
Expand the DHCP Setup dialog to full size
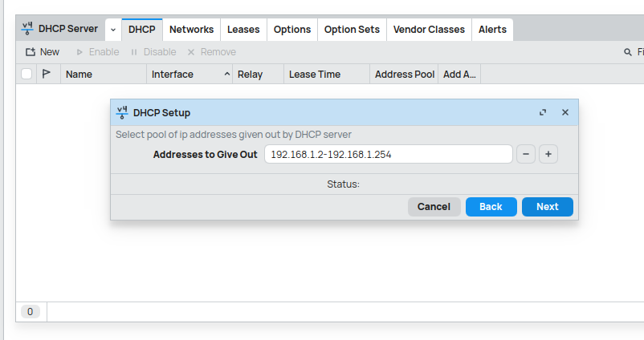click(543, 113)
